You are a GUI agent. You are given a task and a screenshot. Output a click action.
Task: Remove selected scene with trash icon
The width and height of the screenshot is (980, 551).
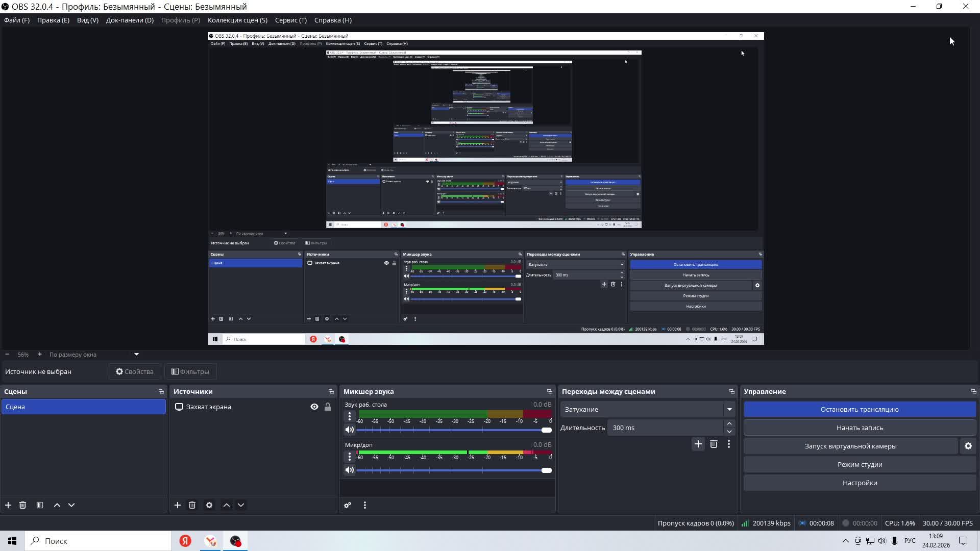point(22,505)
